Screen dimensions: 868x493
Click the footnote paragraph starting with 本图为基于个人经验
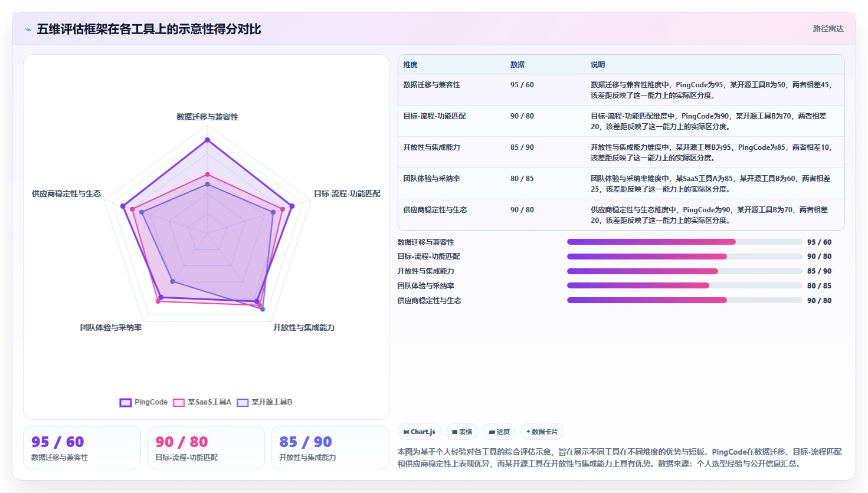click(620, 458)
